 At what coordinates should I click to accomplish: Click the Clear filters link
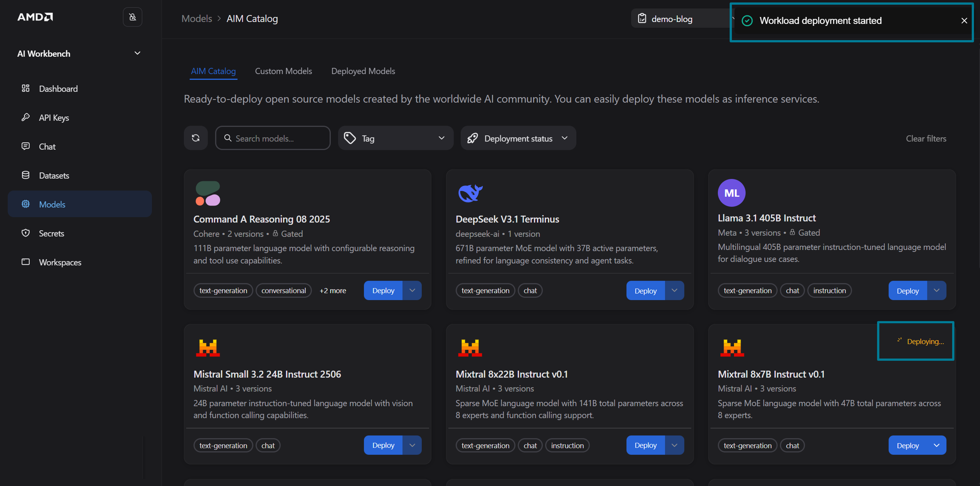click(x=926, y=139)
